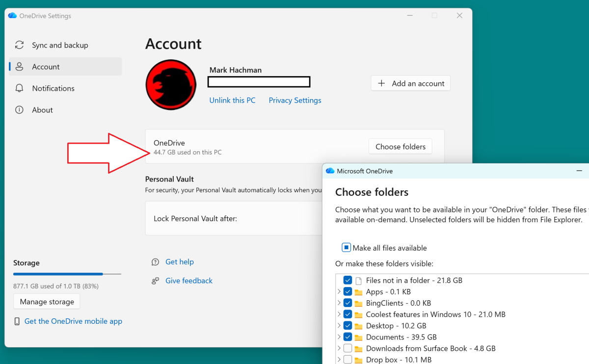Click the Lock Personal Vault after row

[234, 218]
